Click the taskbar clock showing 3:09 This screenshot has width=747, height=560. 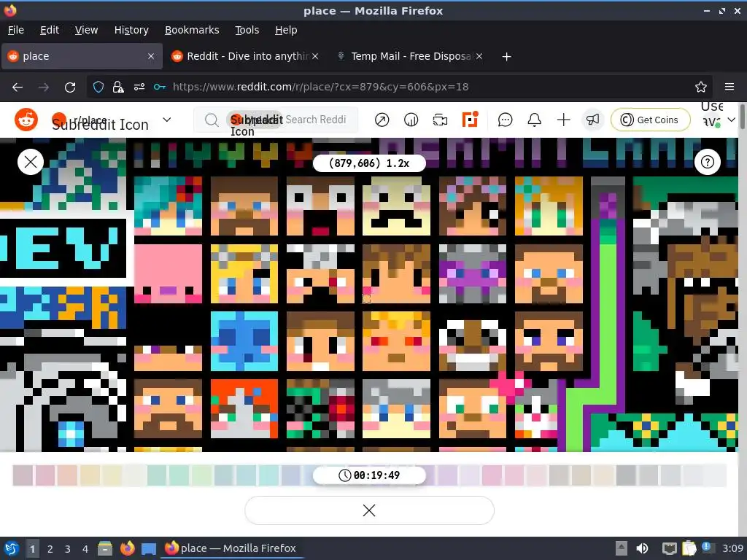tap(732, 548)
